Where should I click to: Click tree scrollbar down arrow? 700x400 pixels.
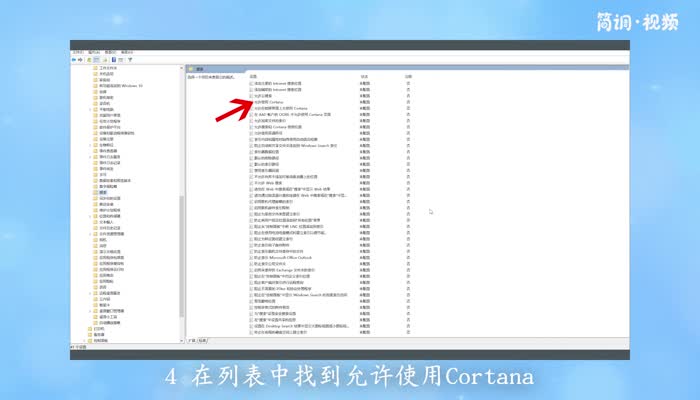click(181, 341)
